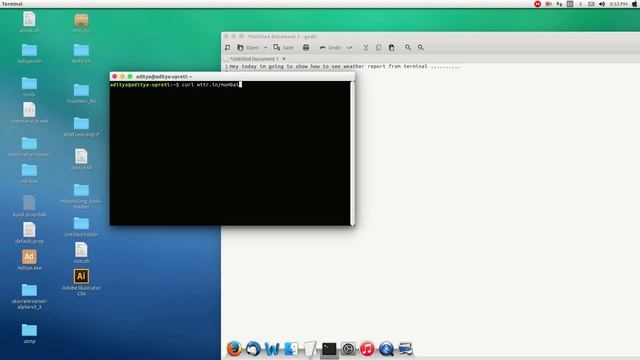Click the volume icon in top bar

coord(602,4)
